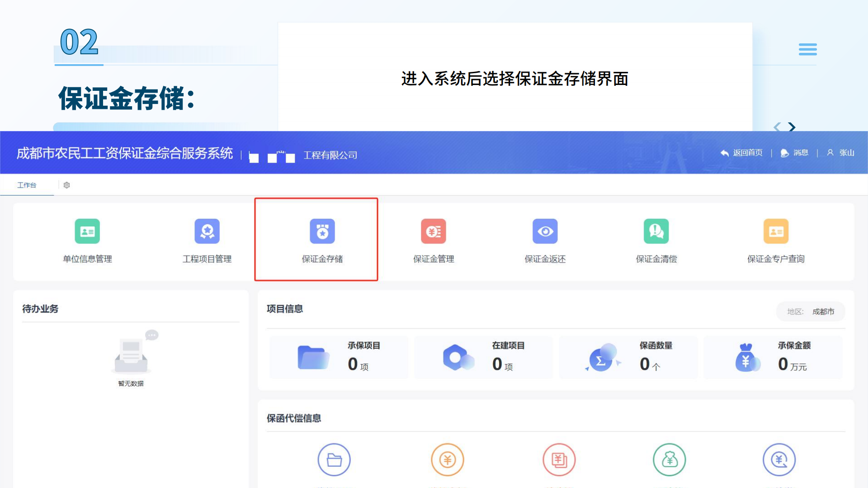Open the hamburger menu at top right
868x488 pixels.
click(808, 49)
